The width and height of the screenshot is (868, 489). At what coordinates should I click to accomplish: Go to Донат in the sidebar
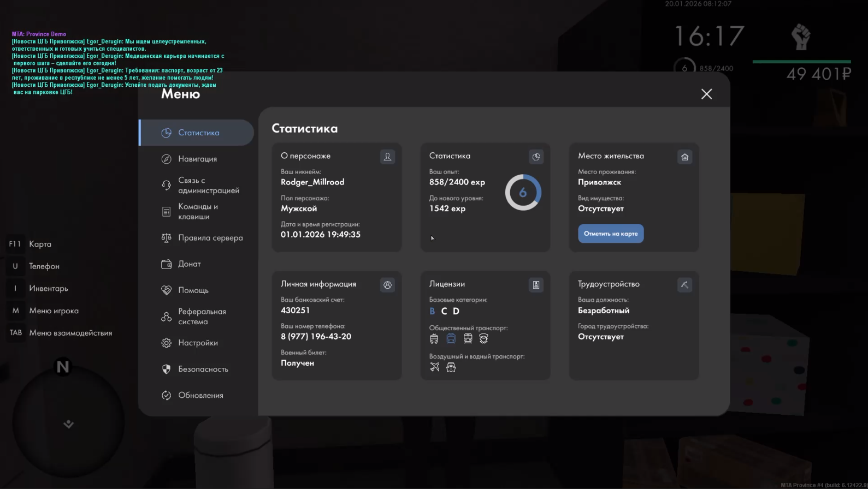[x=189, y=264]
